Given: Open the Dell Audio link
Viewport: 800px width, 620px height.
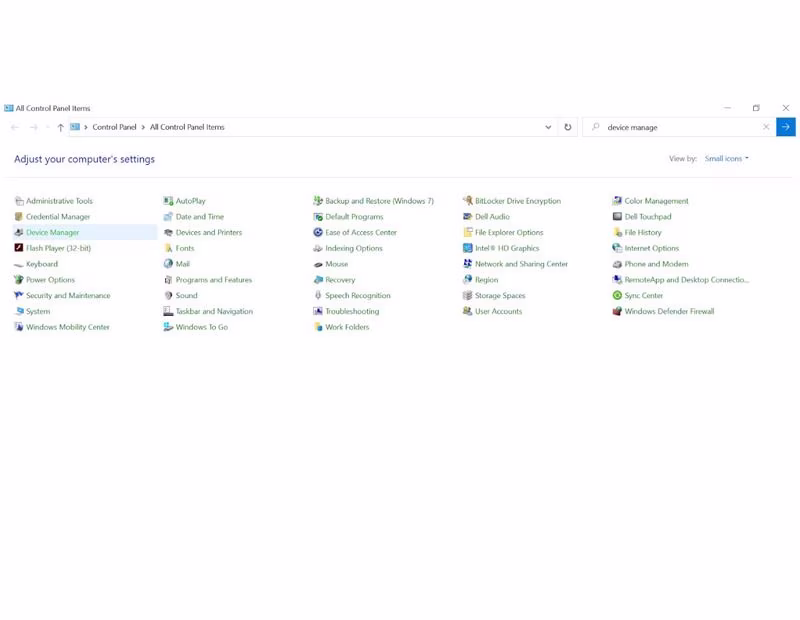Looking at the screenshot, I should click(x=492, y=217).
